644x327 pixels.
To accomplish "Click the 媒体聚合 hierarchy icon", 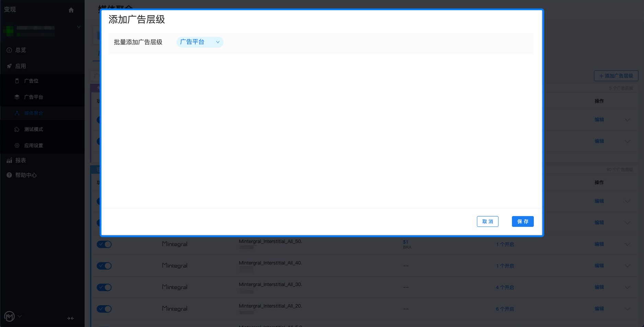I will (x=17, y=113).
